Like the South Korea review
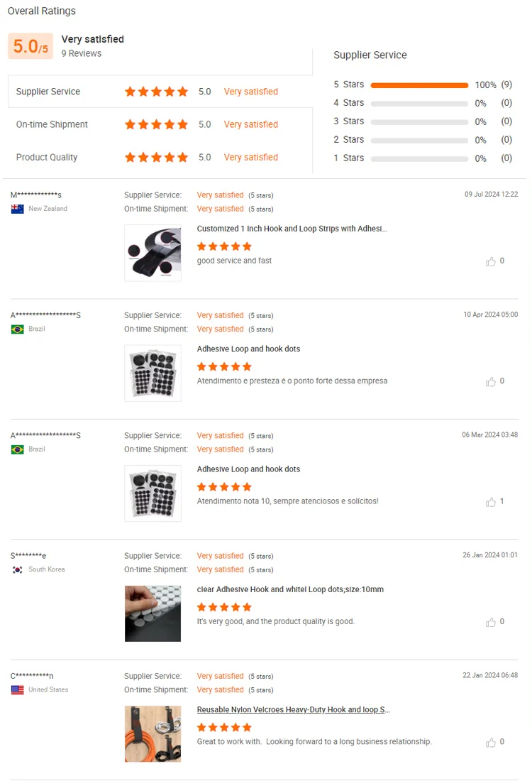This screenshot has width=532, height=781. coord(492,622)
